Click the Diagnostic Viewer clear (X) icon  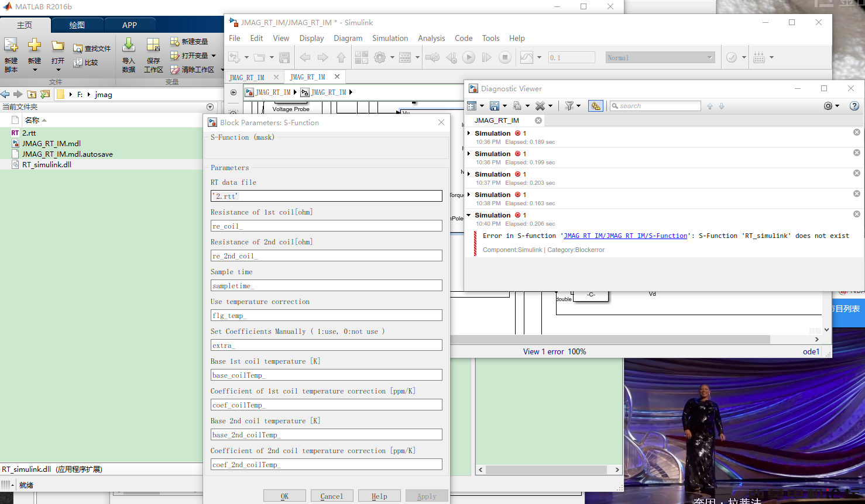click(x=540, y=106)
